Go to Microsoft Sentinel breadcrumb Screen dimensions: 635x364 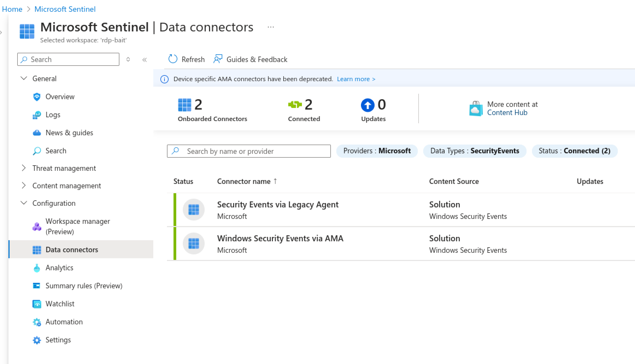65,9
